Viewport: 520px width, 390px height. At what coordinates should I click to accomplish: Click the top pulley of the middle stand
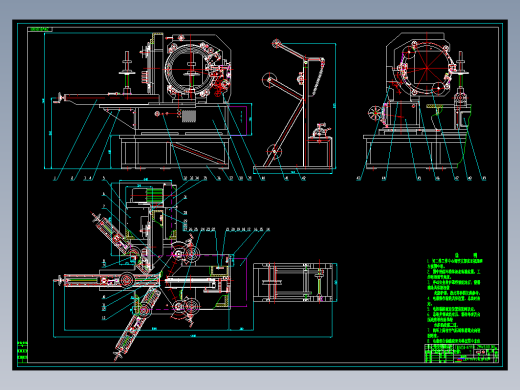[276, 43]
